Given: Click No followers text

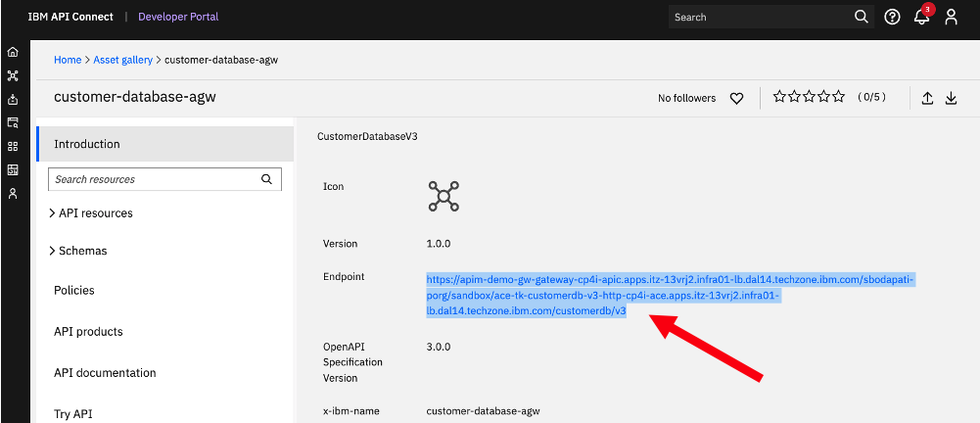Looking at the screenshot, I should click(x=687, y=98).
